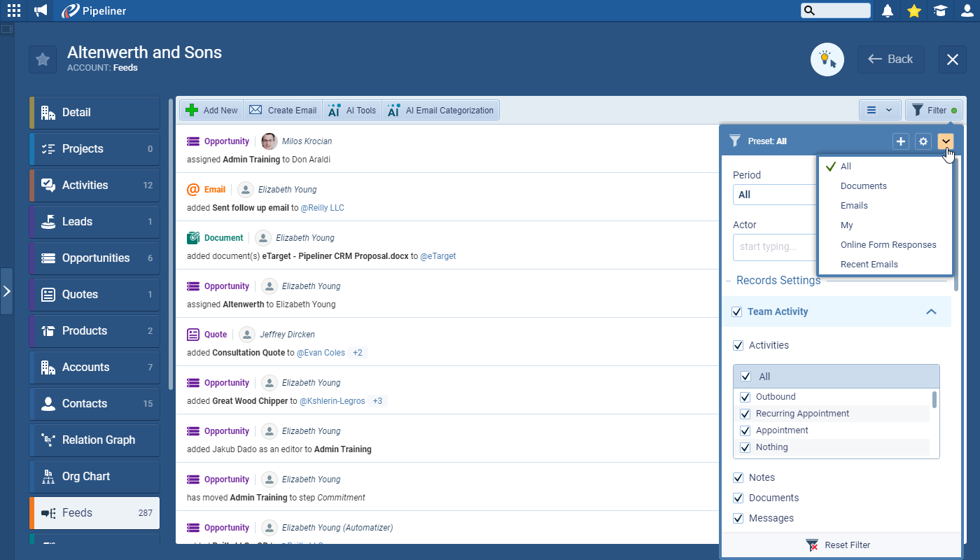980x560 pixels.
Task: Add new filter preset plus icon
Action: [901, 141]
